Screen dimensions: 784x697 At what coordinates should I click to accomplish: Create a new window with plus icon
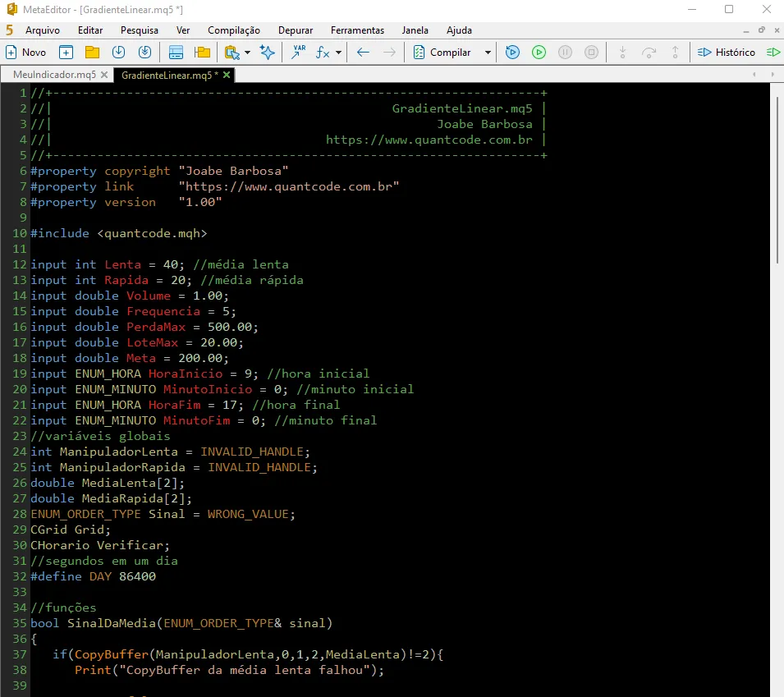[x=66, y=52]
